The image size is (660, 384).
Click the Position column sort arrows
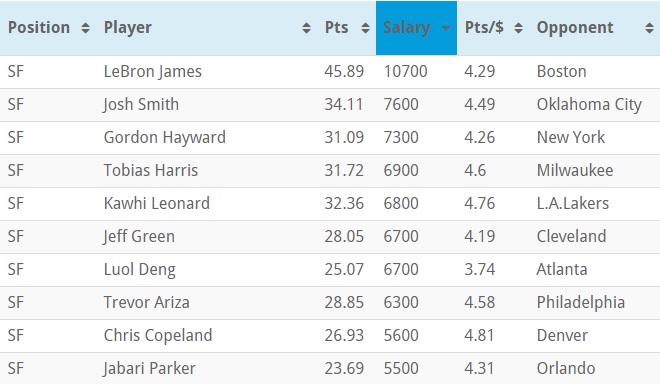(x=85, y=28)
